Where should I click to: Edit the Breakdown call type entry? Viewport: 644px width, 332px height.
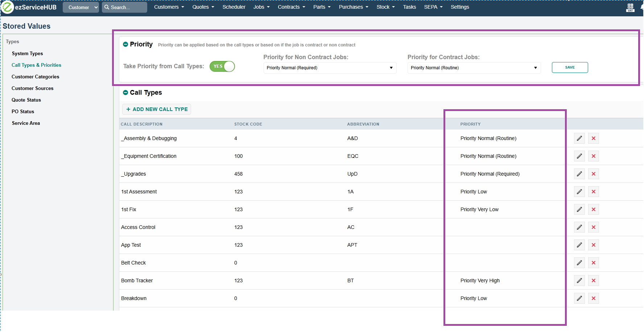579,298
